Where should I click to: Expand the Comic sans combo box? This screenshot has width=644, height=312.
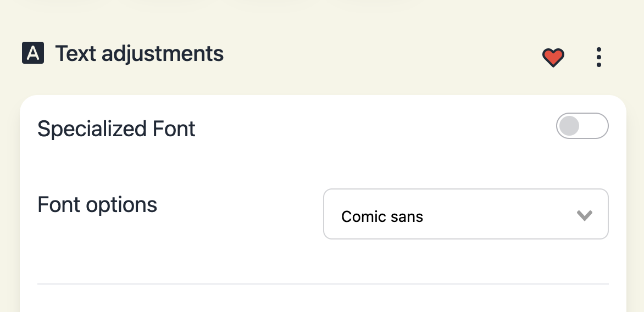pyautogui.click(x=466, y=214)
